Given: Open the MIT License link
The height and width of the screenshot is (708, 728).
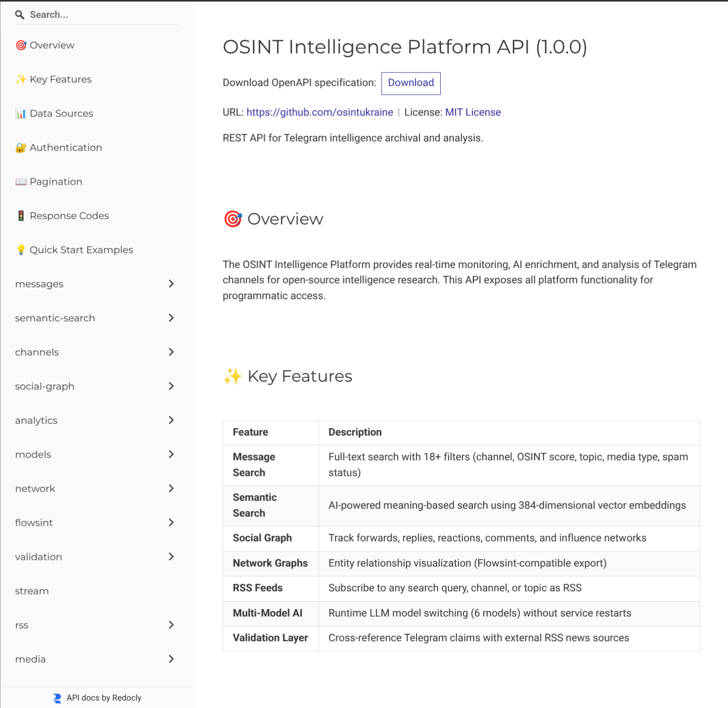Looking at the screenshot, I should click(x=472, y=112).
